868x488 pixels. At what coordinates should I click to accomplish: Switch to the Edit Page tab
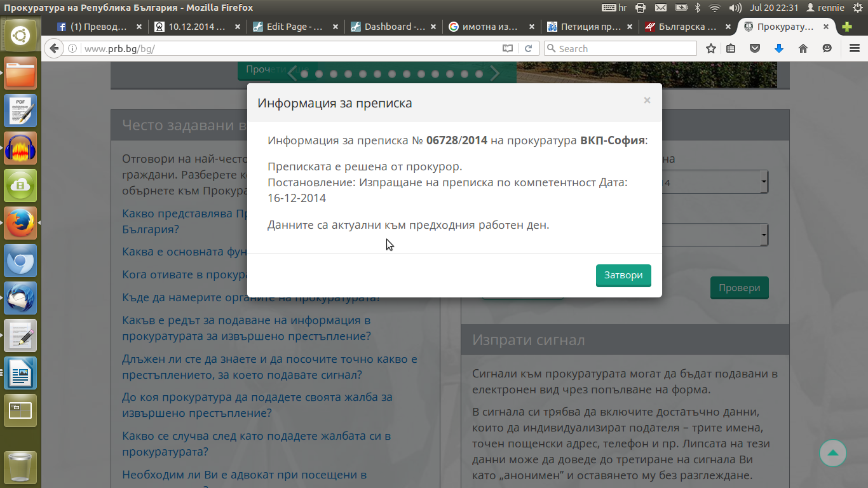pos(295,27)
